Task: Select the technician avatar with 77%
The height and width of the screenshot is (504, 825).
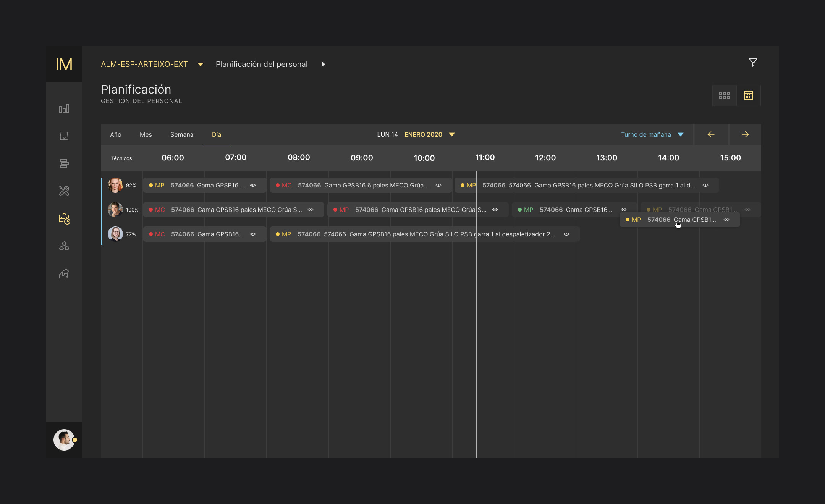Action: (x=115, y=234)
